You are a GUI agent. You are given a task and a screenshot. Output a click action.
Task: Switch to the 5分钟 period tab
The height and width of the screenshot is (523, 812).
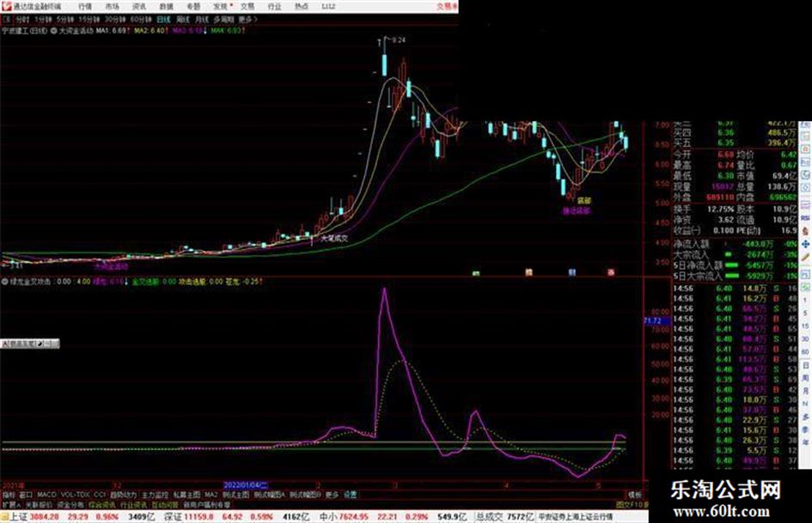pyautogui.click(x=64, y=19)
